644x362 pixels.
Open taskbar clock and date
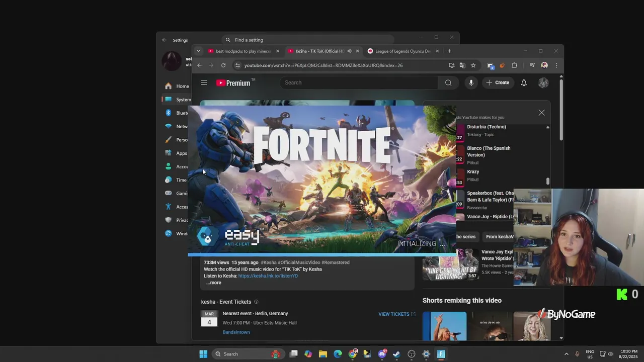click(628, 354)
